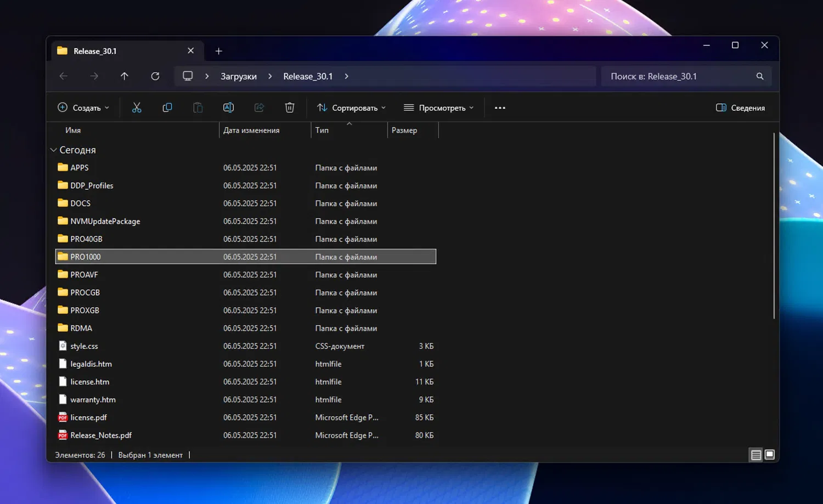The height and width of the screenshot is (504, 823).
Task: Toggle the Сведения details pane
Action: pos(740,107)
